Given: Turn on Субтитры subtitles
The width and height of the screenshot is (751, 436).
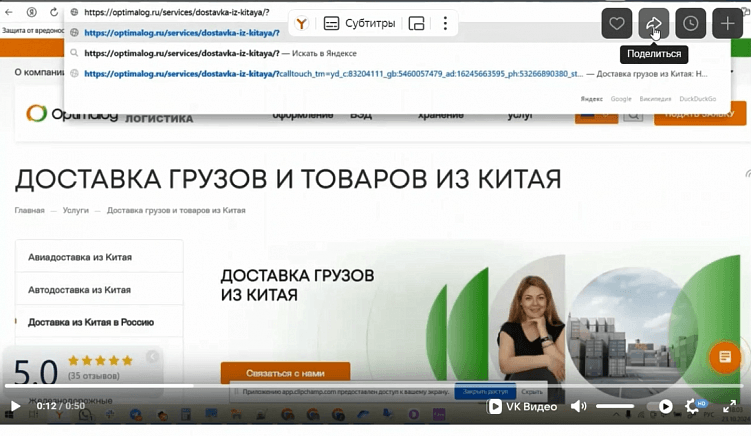Looking at the screenshot, I should click(359, 23).
